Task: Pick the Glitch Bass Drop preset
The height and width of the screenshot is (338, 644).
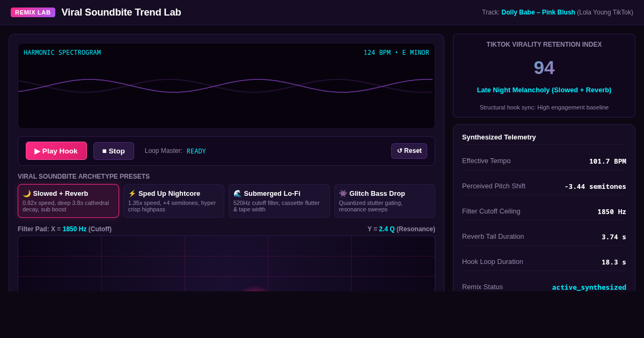Action: pos(385,201)
